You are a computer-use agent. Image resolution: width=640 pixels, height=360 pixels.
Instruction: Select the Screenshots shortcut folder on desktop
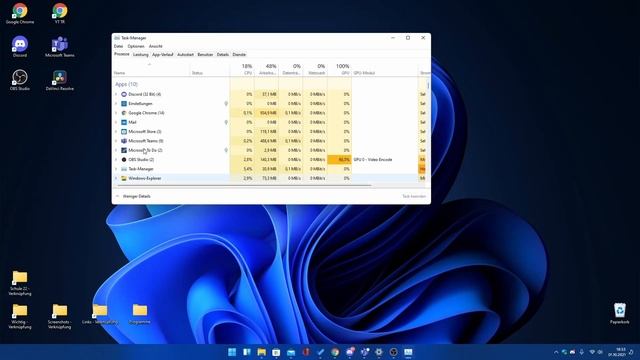click(x=60, y=316)
